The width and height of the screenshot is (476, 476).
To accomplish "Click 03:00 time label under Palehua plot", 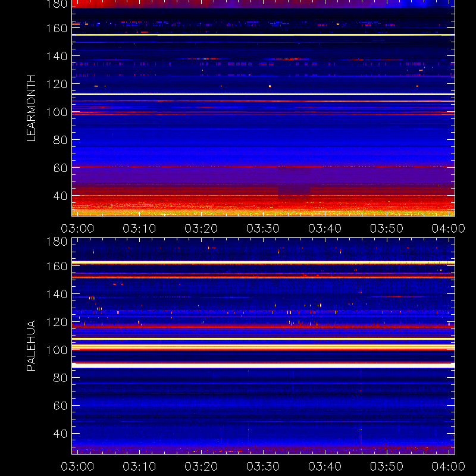I will [x=77, y=466].
